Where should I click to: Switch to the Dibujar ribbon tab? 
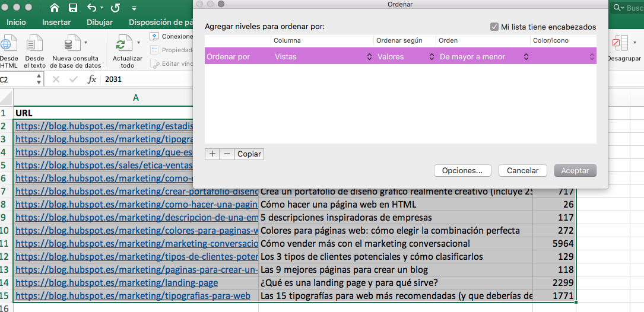100,22
